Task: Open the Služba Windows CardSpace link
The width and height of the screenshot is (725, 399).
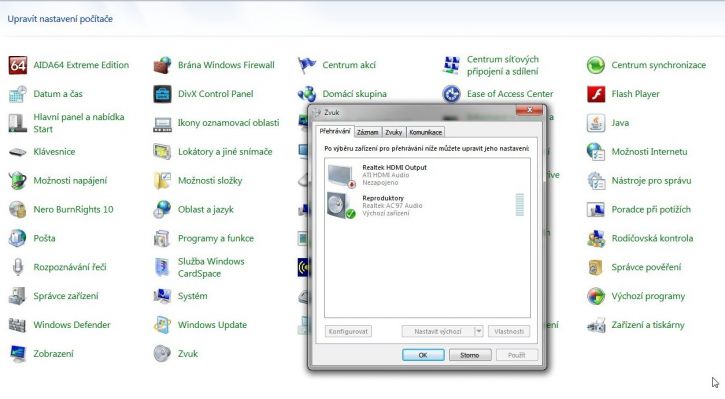Action: (211, 268)
